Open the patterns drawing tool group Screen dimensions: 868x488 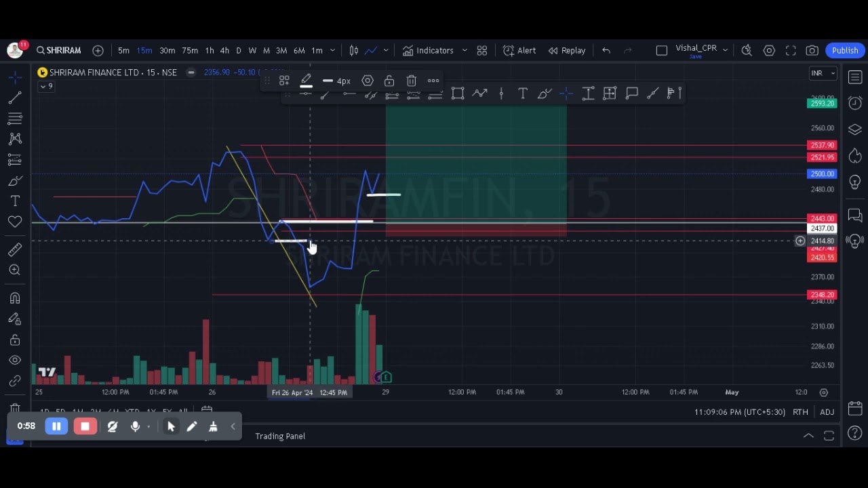pyautogui.click(x=15, y=139)
